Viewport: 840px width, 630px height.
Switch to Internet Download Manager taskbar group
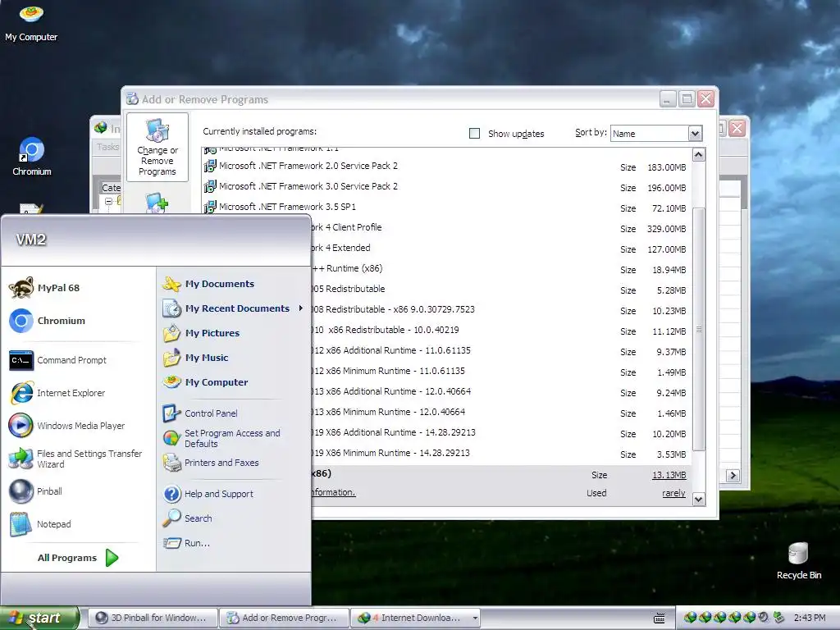coord(411,618)
